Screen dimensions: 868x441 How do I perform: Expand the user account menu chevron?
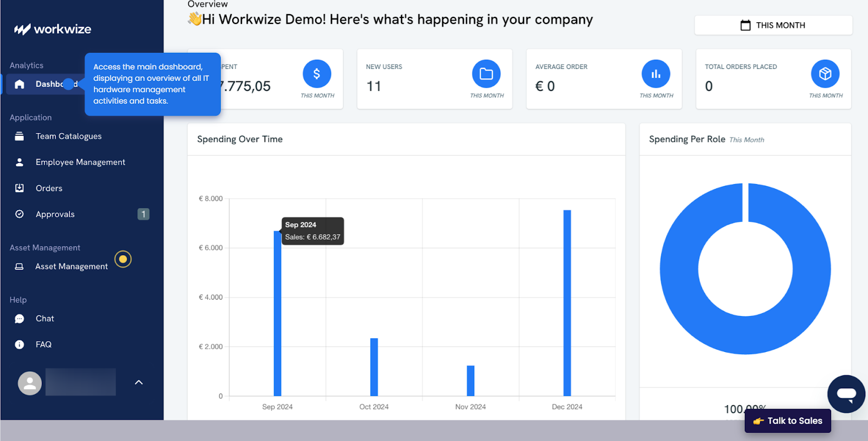pyautogui.click(x=139, y=382)
